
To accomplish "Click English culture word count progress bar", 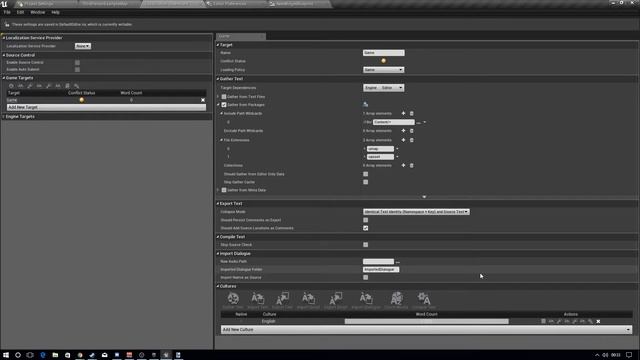I will tap(427, 322).
